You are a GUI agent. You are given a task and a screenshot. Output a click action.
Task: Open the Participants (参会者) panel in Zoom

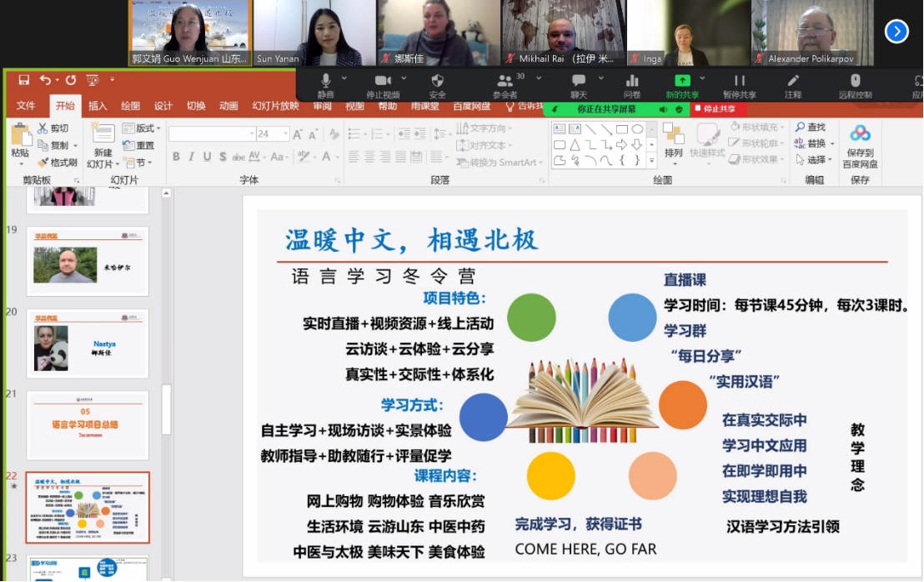pos(505,85)
